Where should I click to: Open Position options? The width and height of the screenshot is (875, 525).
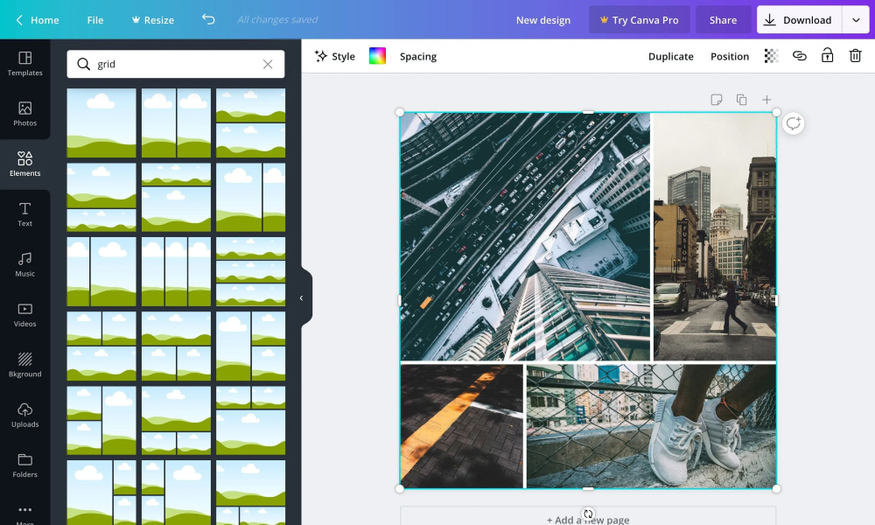click(729, 56)
